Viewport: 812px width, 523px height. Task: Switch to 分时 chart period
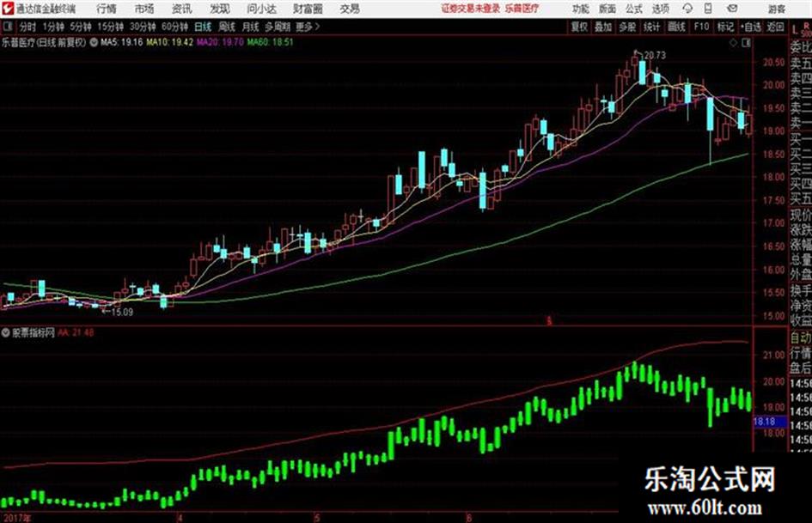[x=27, y=27]
